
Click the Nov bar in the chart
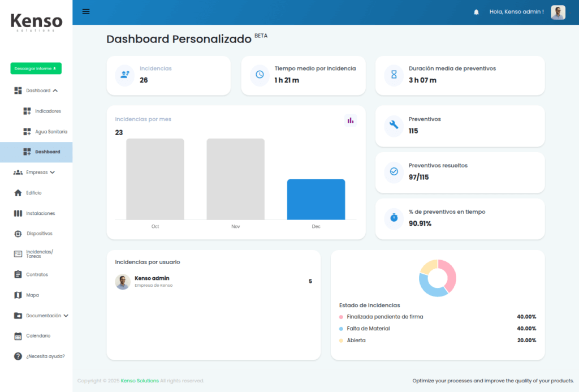click(236, 179)
